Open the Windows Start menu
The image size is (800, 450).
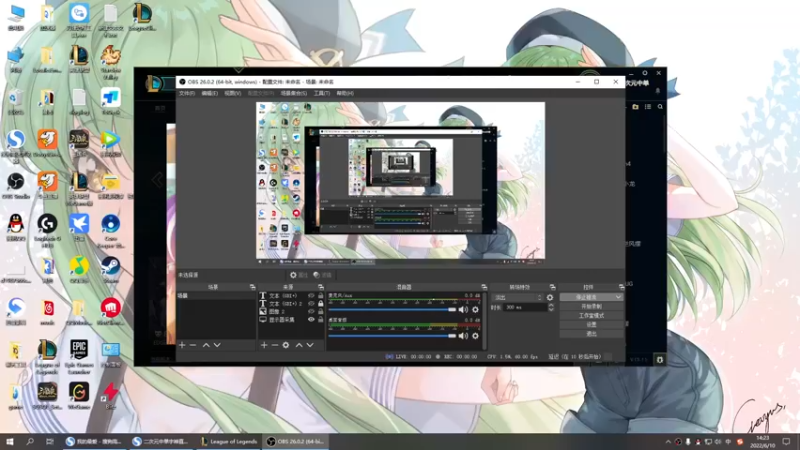tap(10, 442)
